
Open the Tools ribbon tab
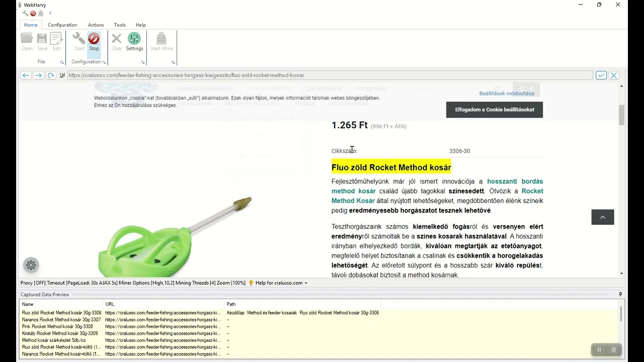tap(120, 25)
